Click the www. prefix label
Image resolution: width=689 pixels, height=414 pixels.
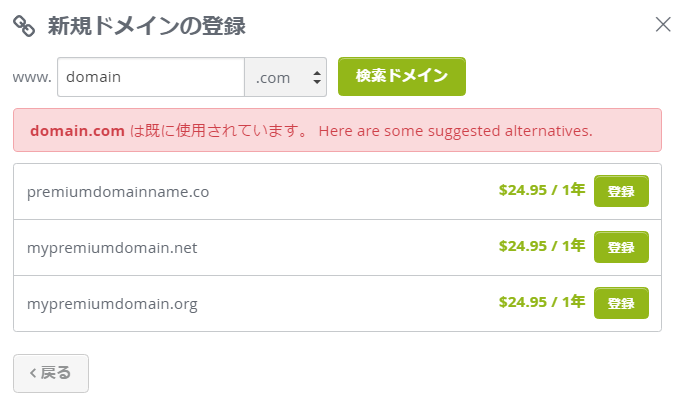(x=32, y=77)
